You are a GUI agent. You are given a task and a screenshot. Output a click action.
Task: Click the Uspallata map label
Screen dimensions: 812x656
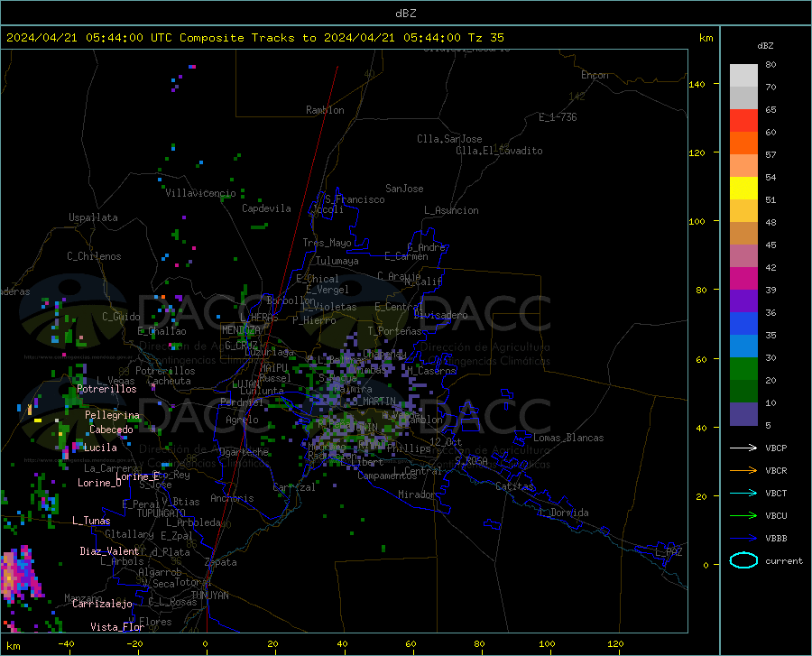coord(93,217)
